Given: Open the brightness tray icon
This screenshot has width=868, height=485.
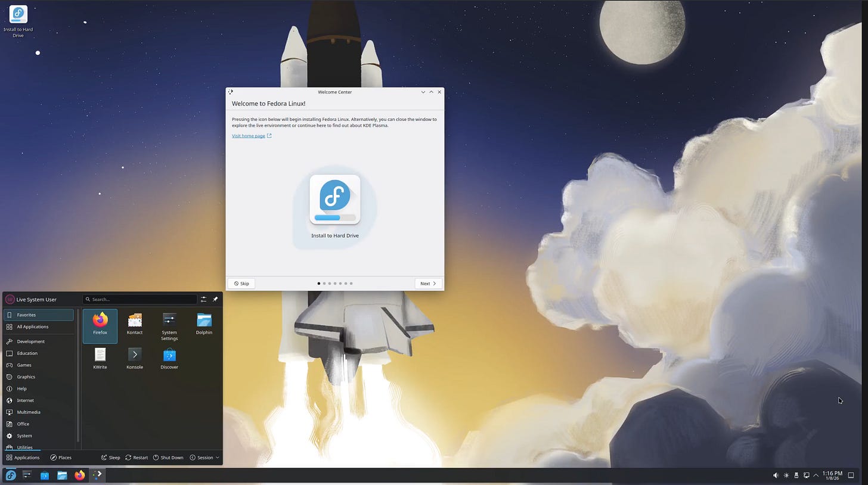Looking at the screenshot, I should point(786,475).
